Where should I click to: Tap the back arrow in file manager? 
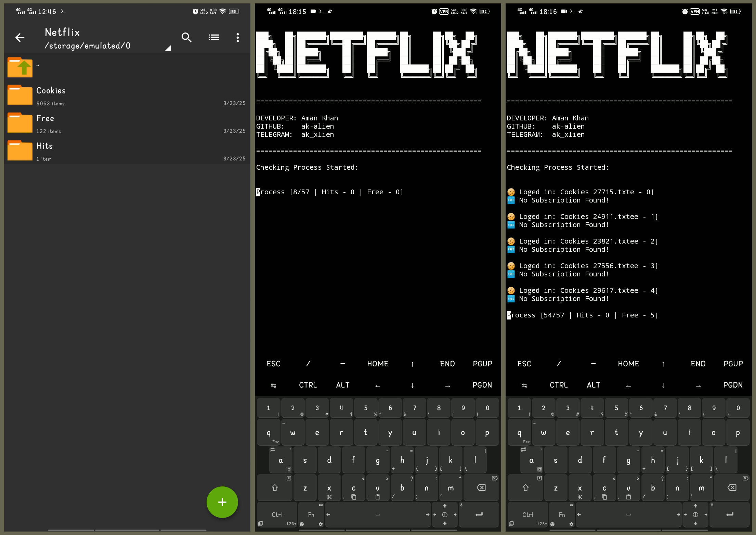click(20, 38)
